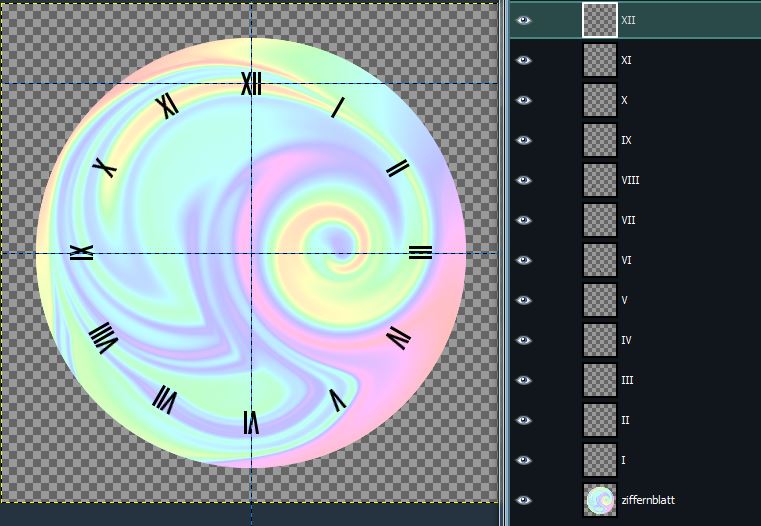
Task: Hide the III layer with its eye icon
Action: (523, 380)
